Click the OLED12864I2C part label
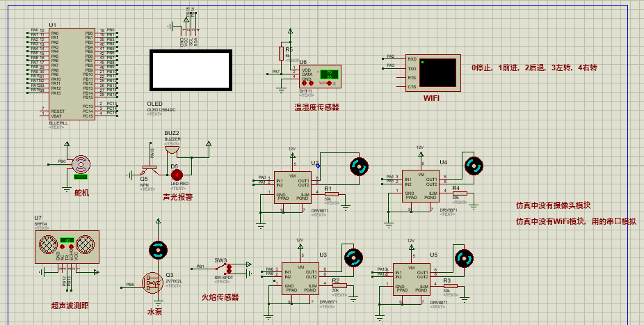This screenshot has width=644, height=325. tap(161, 110)
